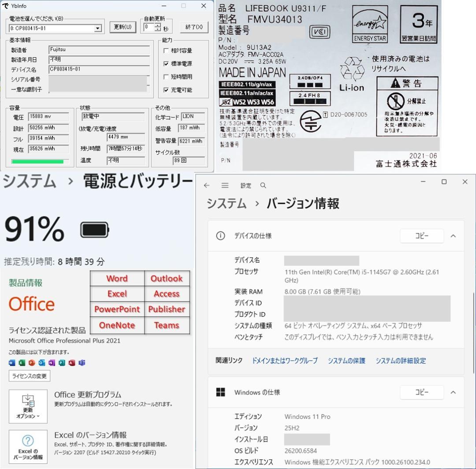Uncheck the 標準電源 checkbox

[x=166, y=64]
